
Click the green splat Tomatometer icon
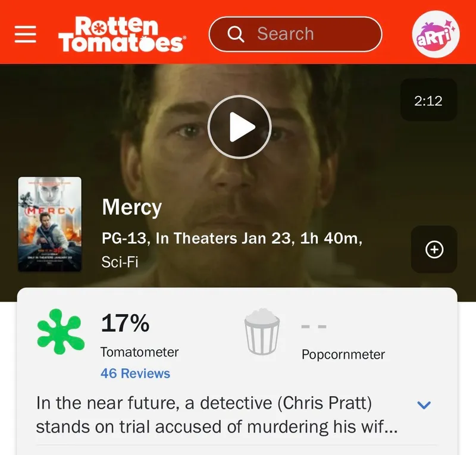click(x=61, y=331)
